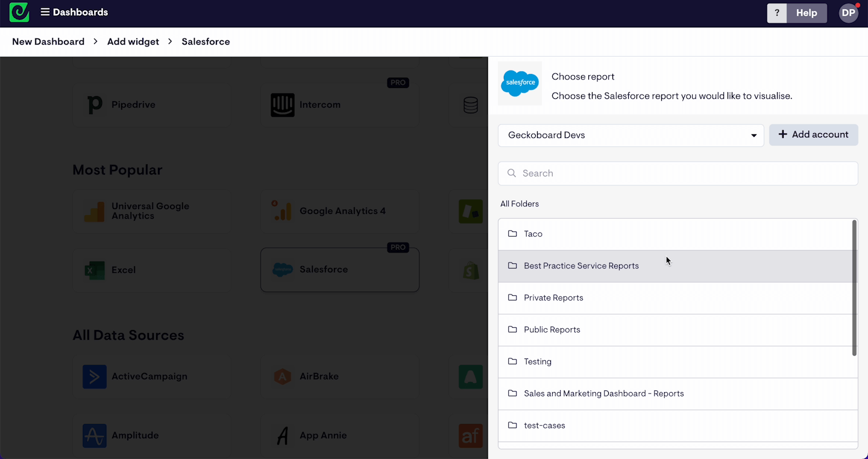Select the Salesforce card in Most Popular
This screenshot has height=459, width=868.
340,270
